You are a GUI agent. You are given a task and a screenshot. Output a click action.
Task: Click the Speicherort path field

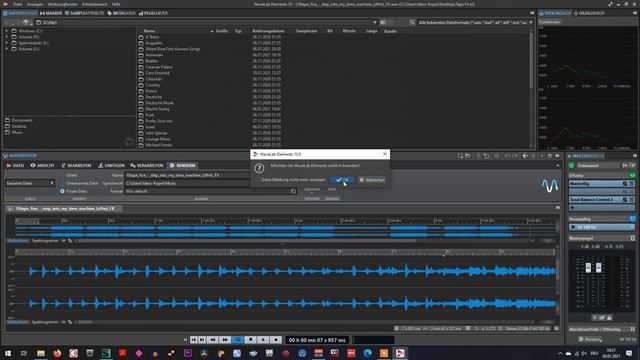[x=188, y=183]
